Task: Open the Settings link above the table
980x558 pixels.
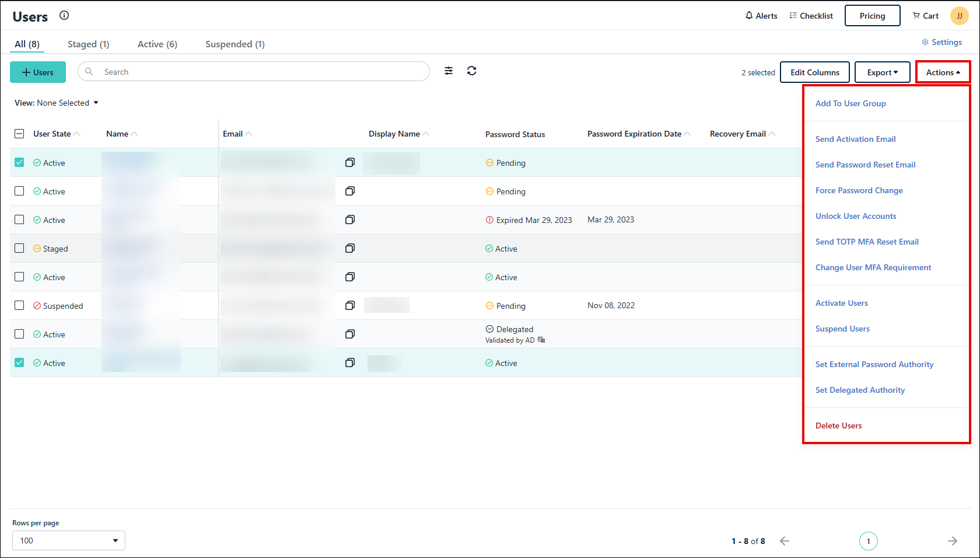Action: [x=942, y=42]
